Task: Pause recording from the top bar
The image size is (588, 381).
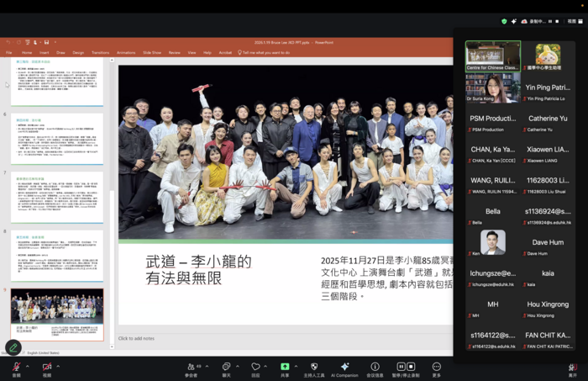Action: coord(550,21)
